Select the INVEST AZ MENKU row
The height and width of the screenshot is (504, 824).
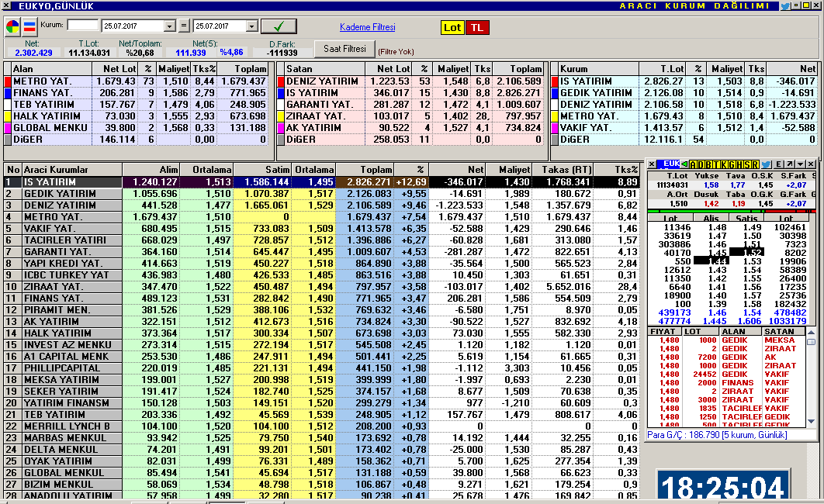point(321,344)
